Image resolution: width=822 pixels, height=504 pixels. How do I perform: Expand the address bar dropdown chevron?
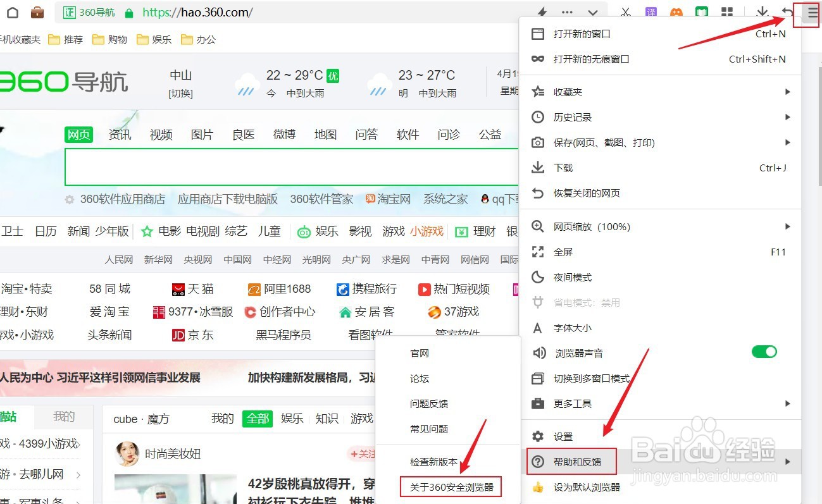[593, 13]
